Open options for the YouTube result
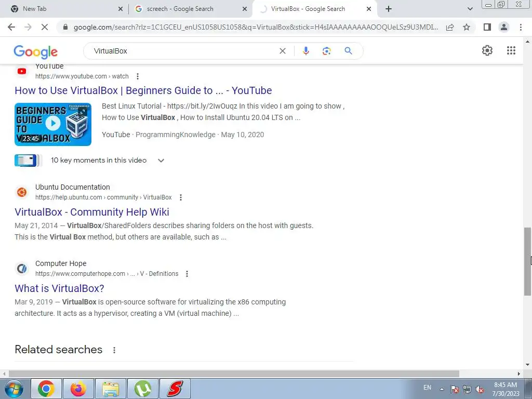Image resolution: width=532 pixels, height=399 pixels. 137,76
